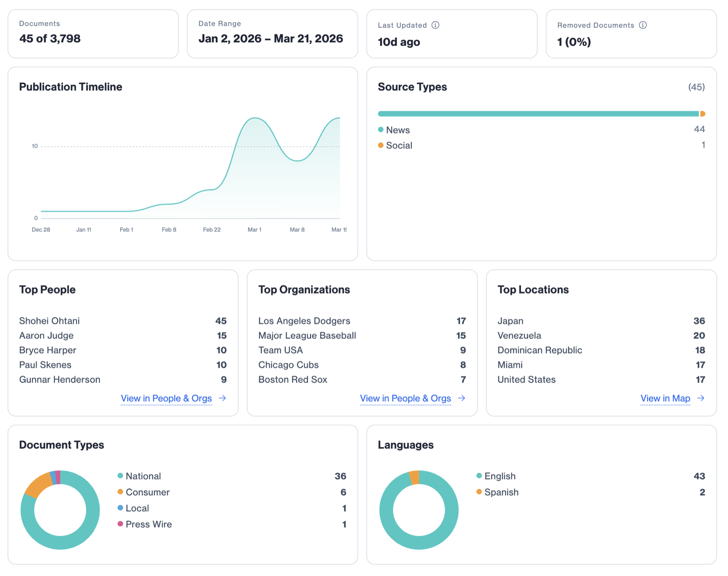Click the 1 (0%) removed documents value
Image resolution: width=728 pixels, height=576 pixels.
click(574, 42)
